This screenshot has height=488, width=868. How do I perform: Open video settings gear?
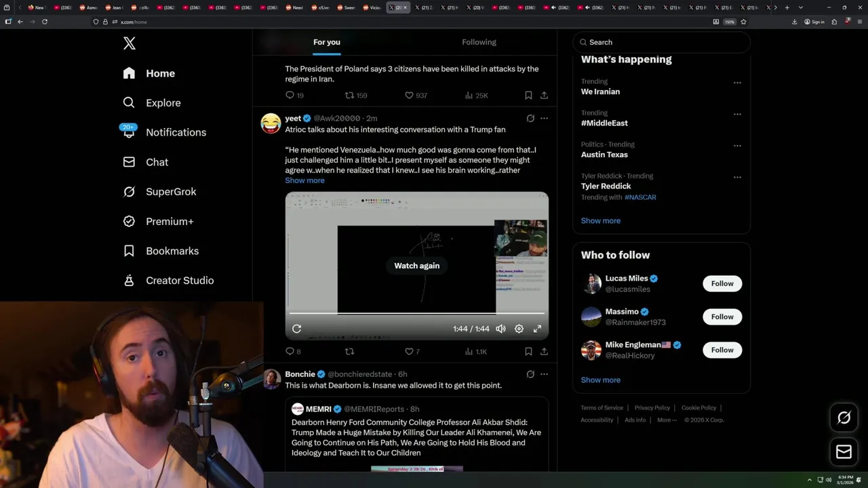pos(519,329)
